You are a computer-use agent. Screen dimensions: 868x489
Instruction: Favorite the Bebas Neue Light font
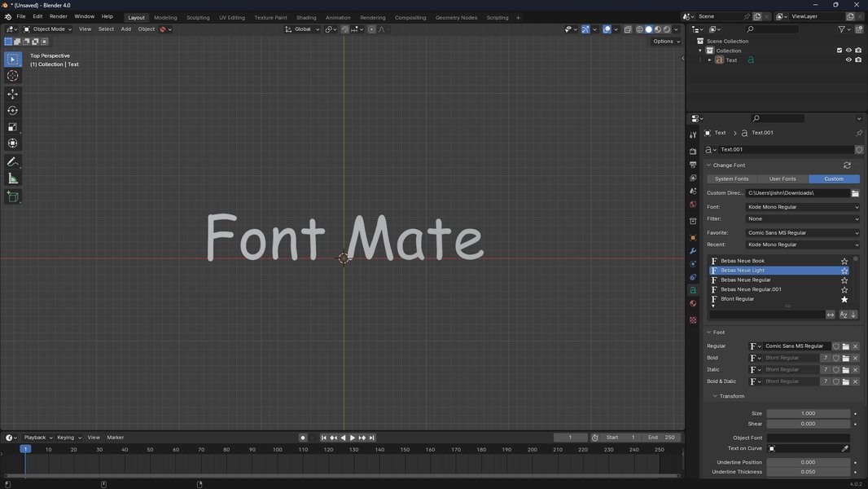[844, 271]
